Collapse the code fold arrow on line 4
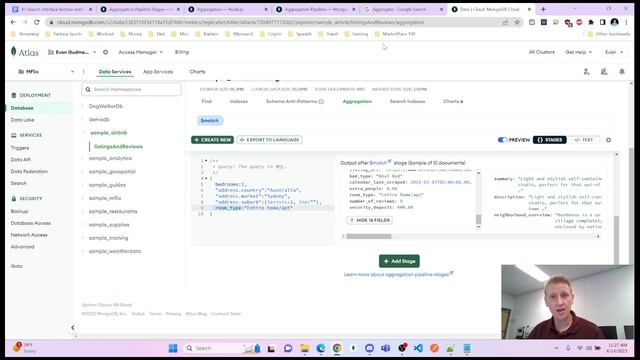The height and width of the screenshot is (360, 640). pyautogui.click(x=206, y=178)
